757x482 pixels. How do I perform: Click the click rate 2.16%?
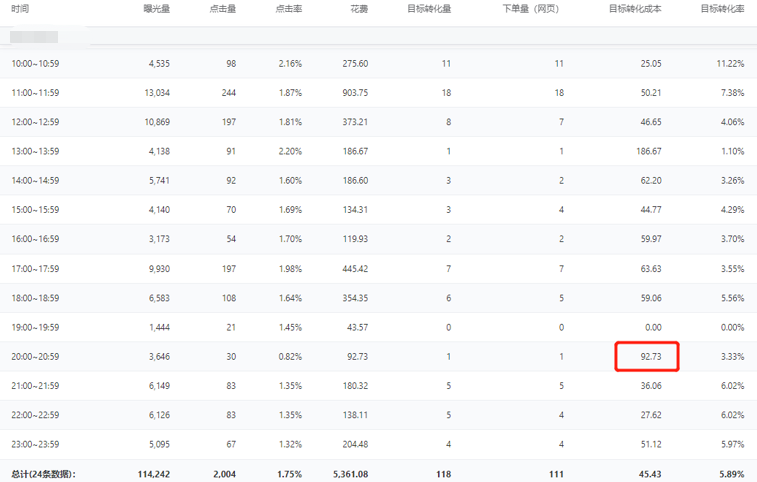coord(290,64)
